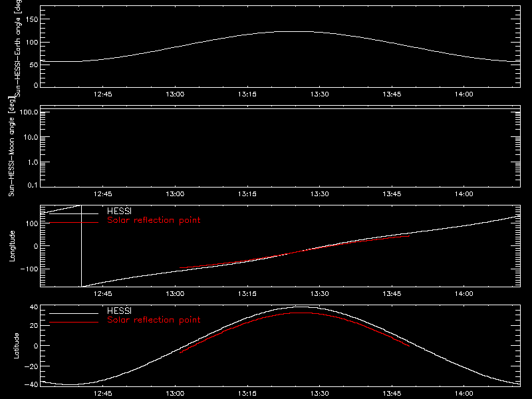Click the Longitude axis title
The width and height of the screenshot is (532, 399).
[x=12, y=246]
